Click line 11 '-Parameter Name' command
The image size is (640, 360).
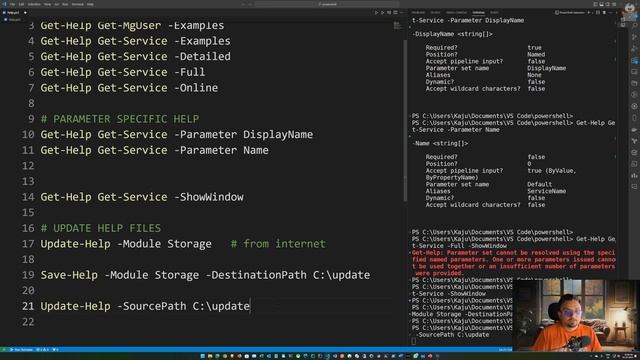(154, 150)
